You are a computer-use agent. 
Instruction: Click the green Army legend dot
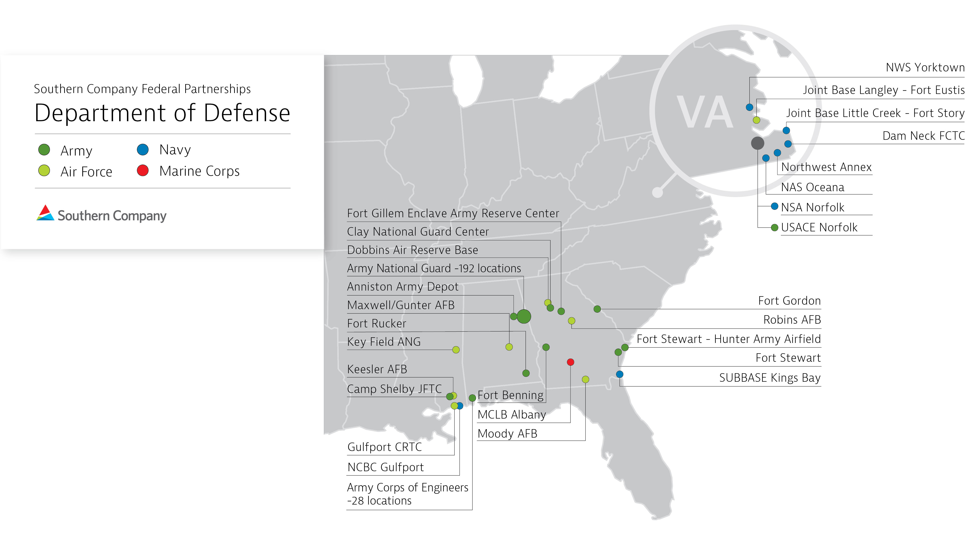pos(44,150)
